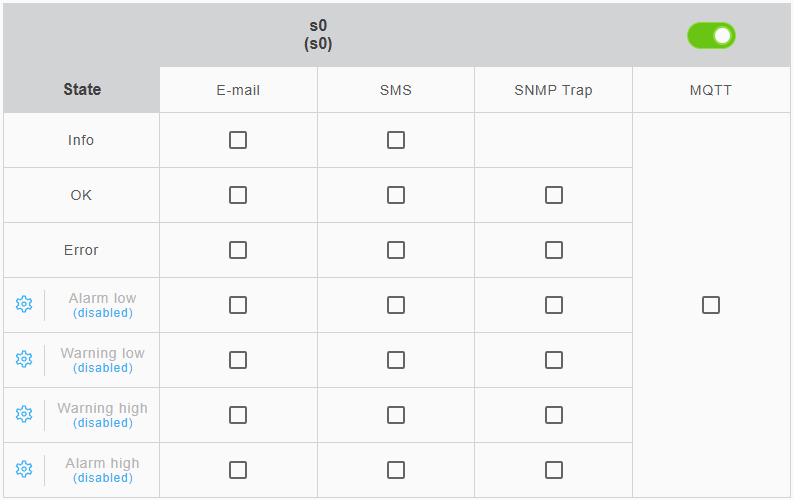This screenshot has width=794, height=500.
Task: Open settings gear for Alarm low
Action: (24, 304)
